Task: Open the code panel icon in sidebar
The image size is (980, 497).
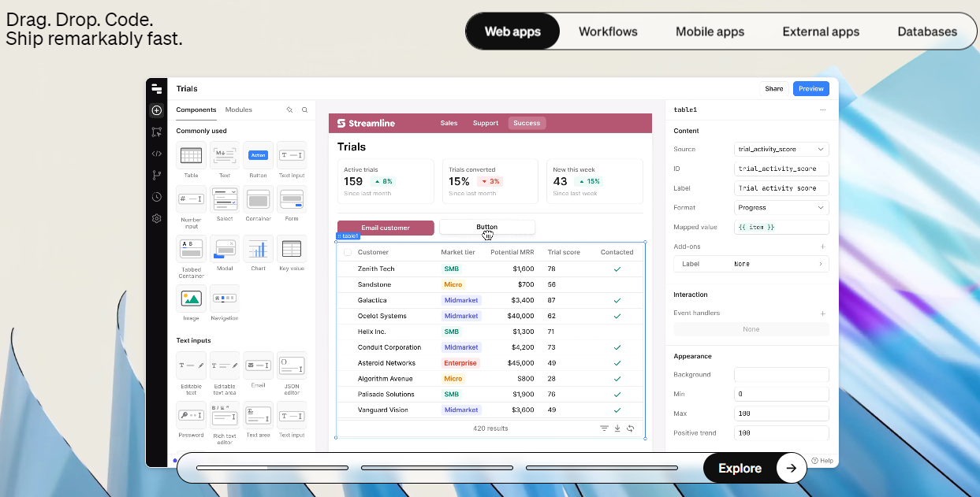Action: [x=156, y=154]
